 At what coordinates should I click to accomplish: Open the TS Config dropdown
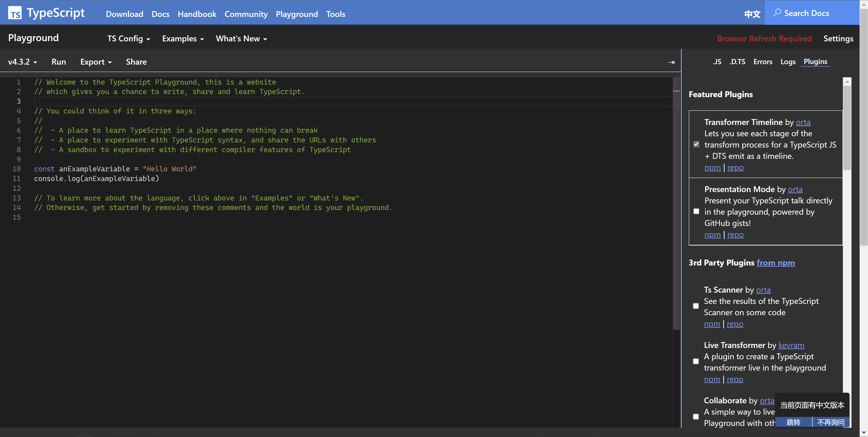pos(129,39)
